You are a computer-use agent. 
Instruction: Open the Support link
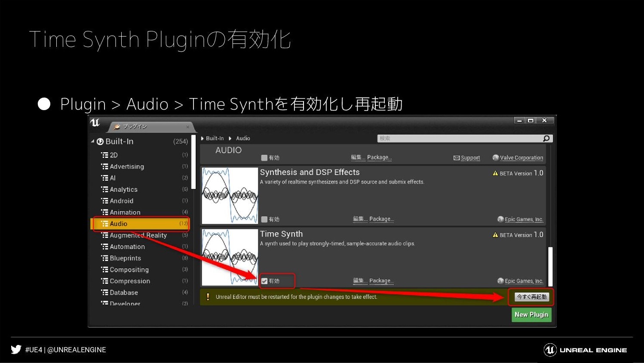point(470,158)
